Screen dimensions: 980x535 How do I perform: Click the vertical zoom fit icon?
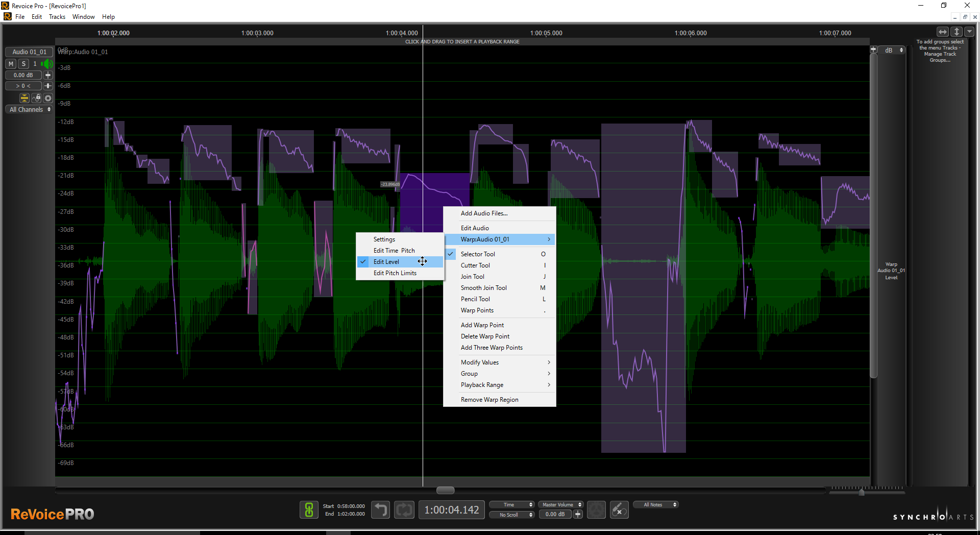(x=957, y=32)
